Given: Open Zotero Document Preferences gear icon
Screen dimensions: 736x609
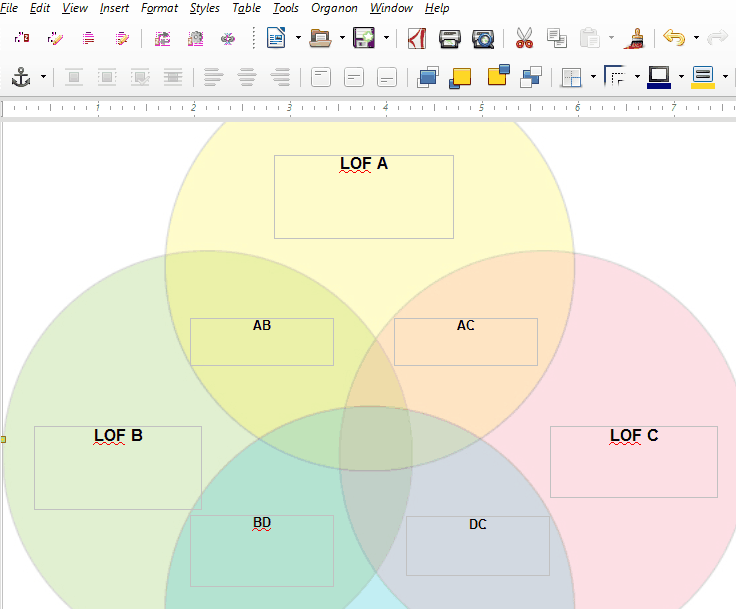Looking at the screenshot, I should click(x=195, y=38).
